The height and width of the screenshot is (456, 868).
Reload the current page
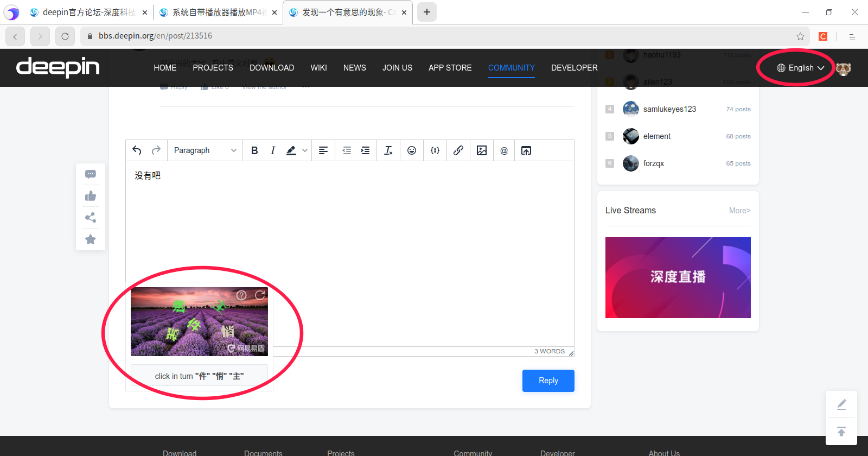65,36
